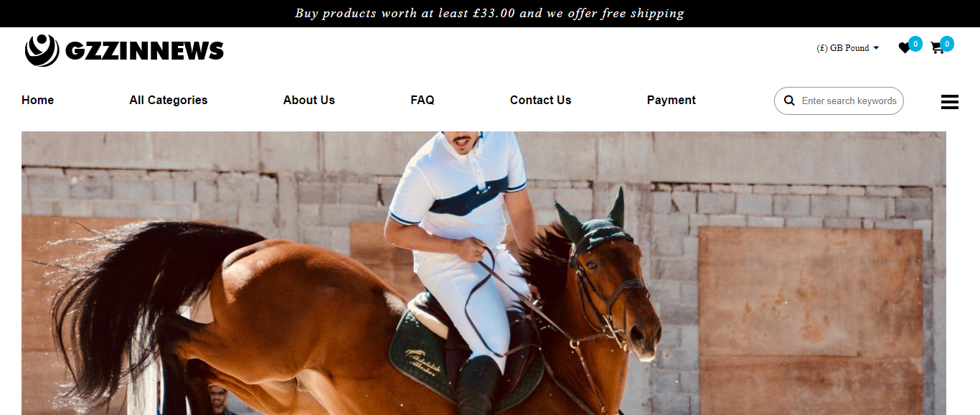Click the (£) symbol in currency selector
Screen dimensions: 980x415
[822, 48]
